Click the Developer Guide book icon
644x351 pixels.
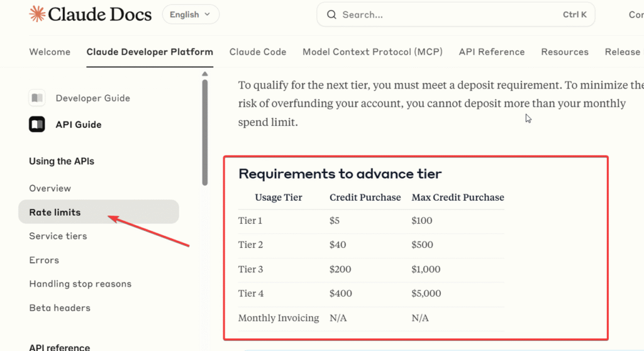coord(37,98)
